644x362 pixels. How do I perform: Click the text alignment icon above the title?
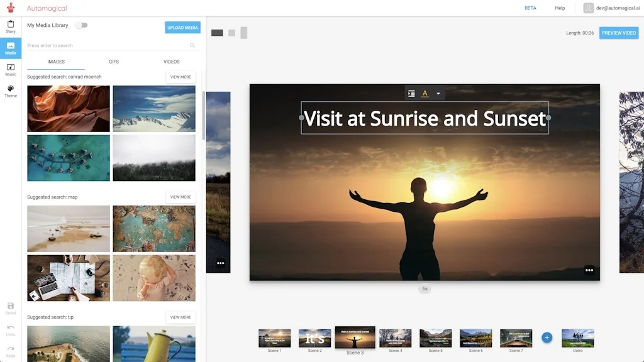[411, 94]
